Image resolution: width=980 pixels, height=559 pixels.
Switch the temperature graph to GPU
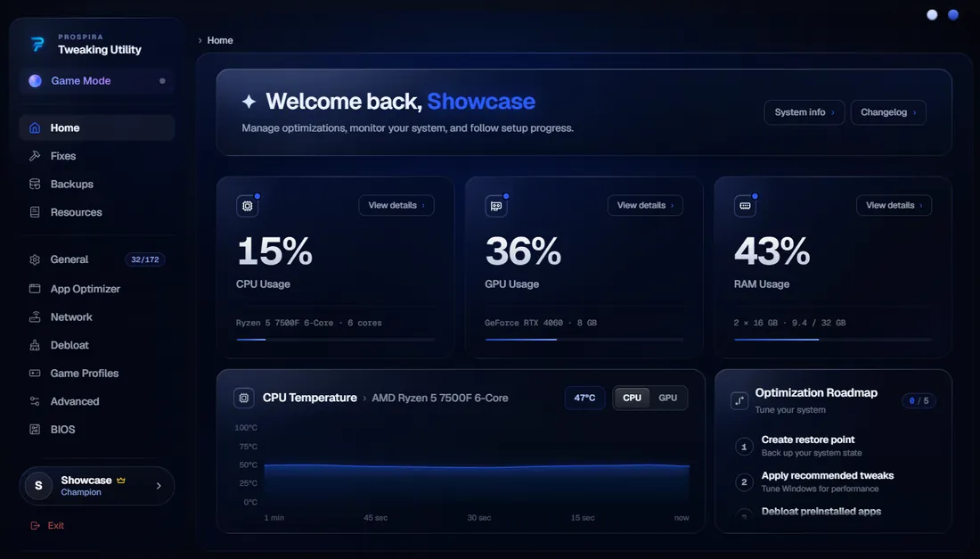(x=667, y=398)
